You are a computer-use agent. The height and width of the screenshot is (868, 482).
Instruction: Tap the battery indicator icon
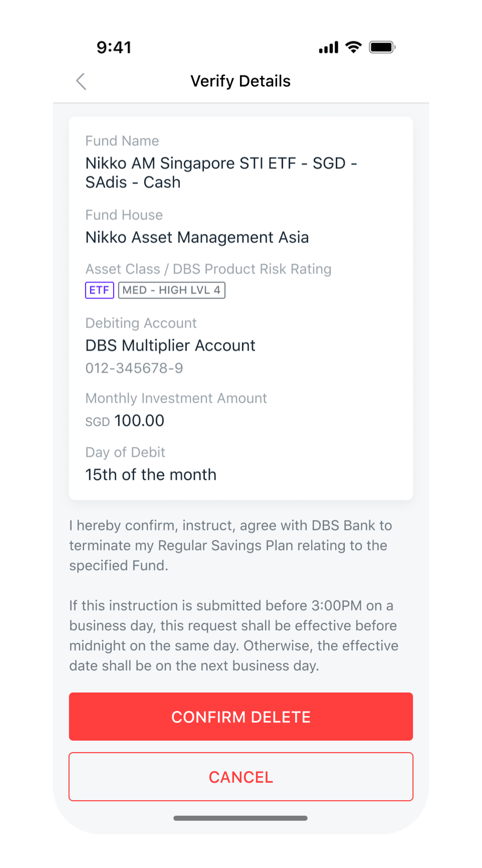[x=382, y=47]
